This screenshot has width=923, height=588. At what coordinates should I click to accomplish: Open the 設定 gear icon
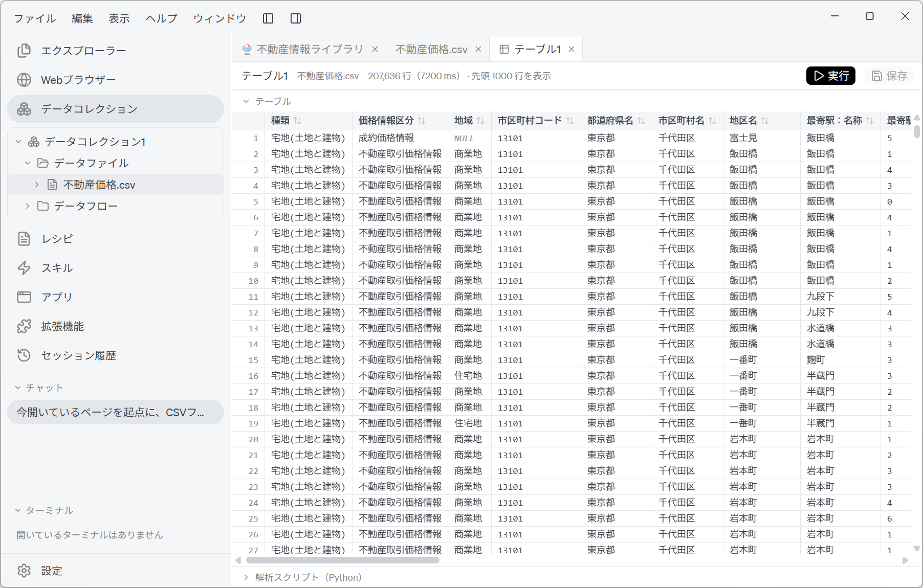pyautogui.click(x=24, y=571)
